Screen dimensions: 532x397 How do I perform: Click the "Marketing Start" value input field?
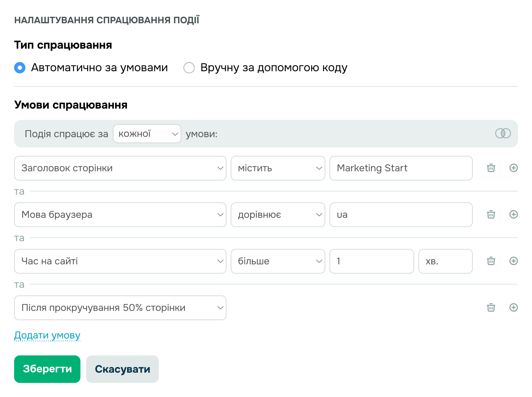[401, 168]
